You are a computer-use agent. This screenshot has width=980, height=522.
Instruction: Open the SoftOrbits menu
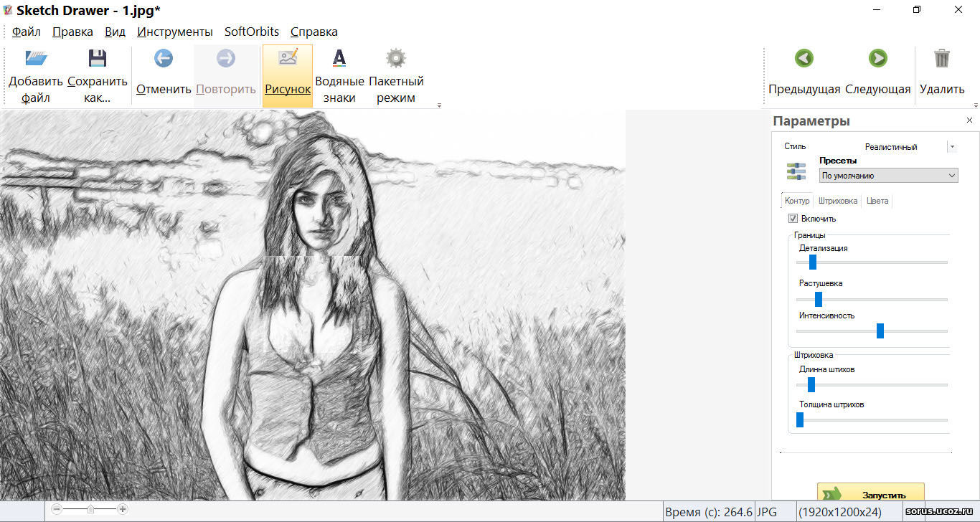pos(252,32)
